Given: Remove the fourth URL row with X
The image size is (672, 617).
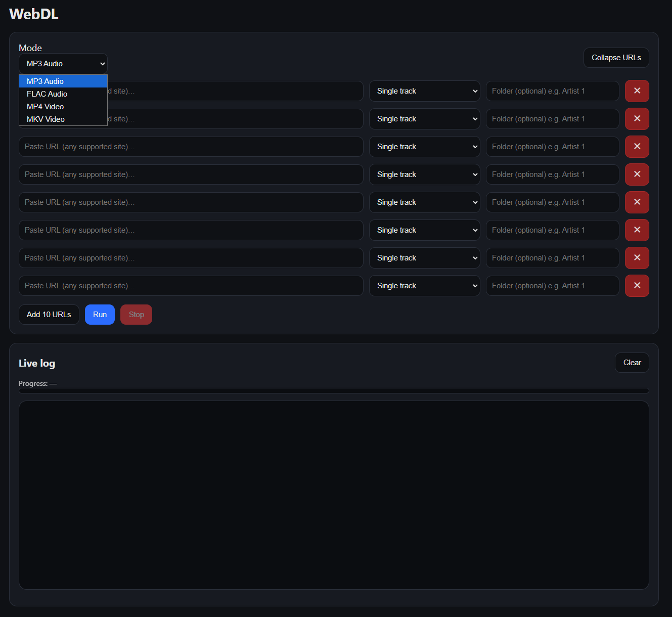Looking at the screenshot, I should [637, 174].
